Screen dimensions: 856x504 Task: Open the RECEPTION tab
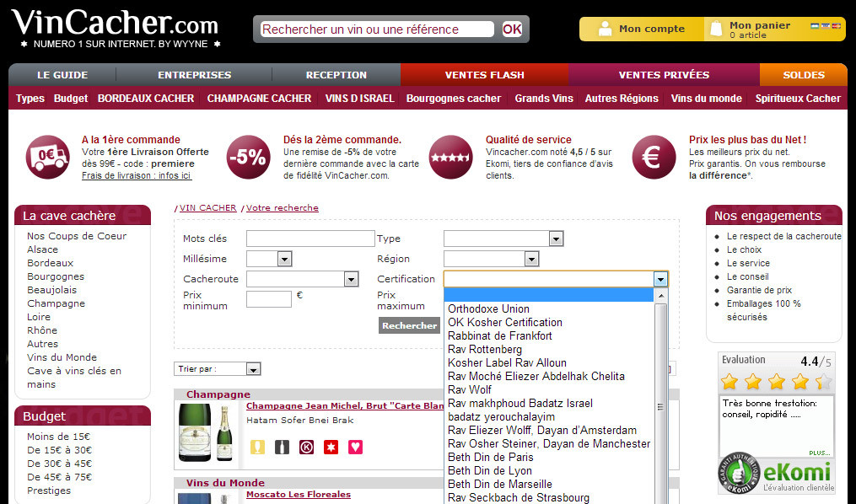(336, 75)
